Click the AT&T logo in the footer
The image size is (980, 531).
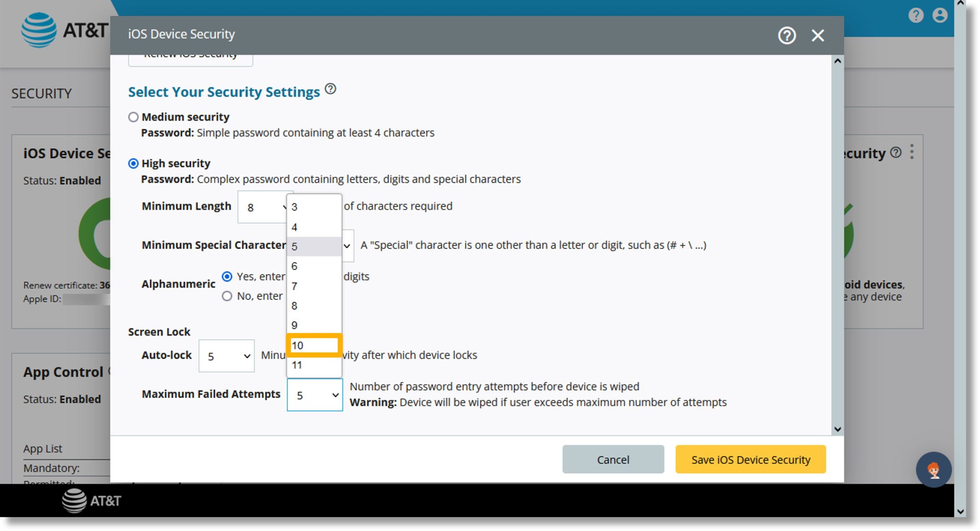point(91,500)
